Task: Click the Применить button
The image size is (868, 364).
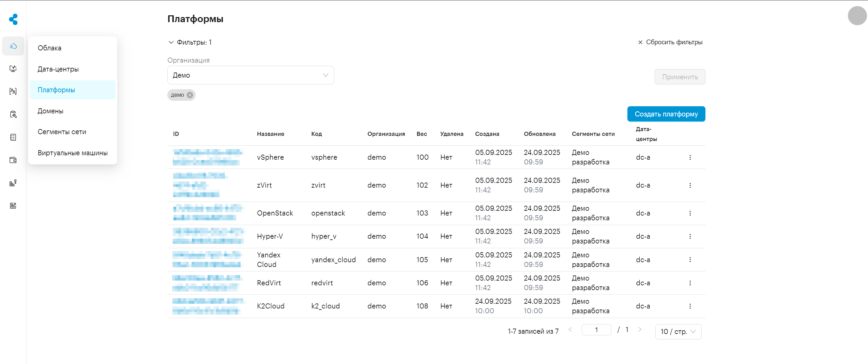Action: (x=680, y=77)
